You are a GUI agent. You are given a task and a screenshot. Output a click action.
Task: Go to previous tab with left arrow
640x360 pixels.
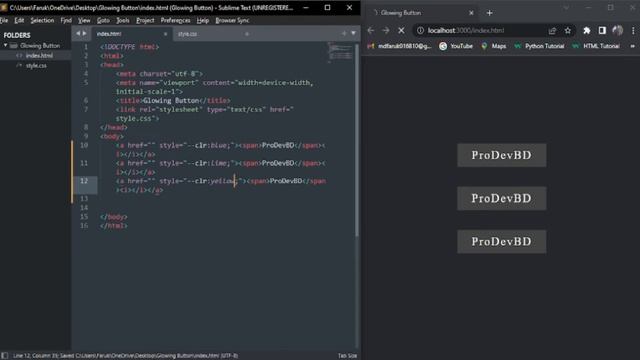(x=78, y=33)
